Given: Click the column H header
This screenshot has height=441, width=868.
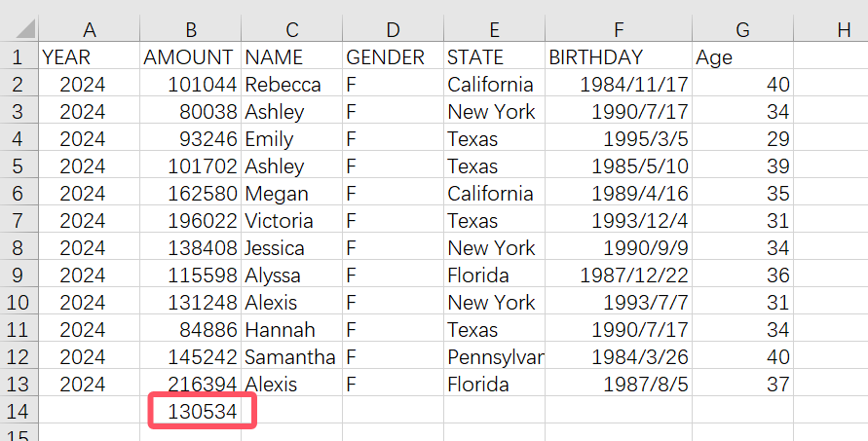Looking at the screenshot, I should (844, 30).
